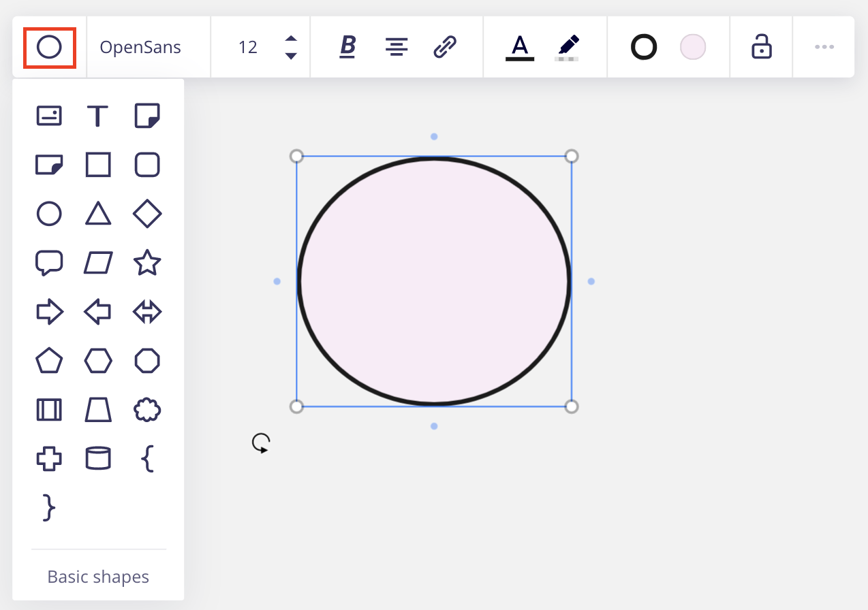Choose the cloud shape
This screenshot has width=868, height=610.
(147, 410)
